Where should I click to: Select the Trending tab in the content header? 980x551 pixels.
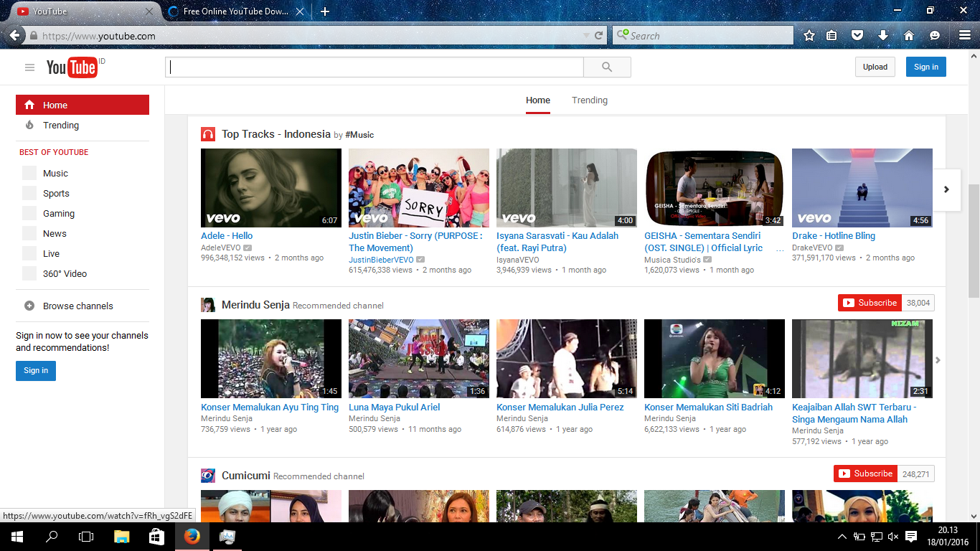[x=590, y=100]
